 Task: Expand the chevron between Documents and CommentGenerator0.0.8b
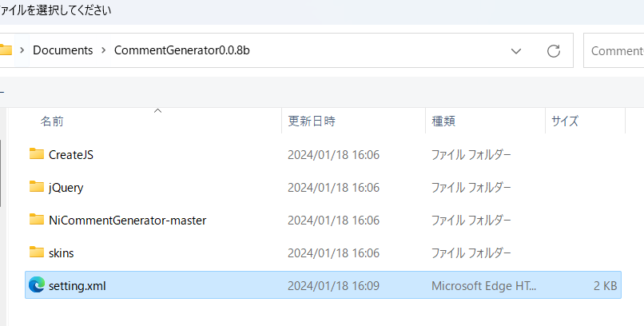pyautogui.click(x=103, y=50)
